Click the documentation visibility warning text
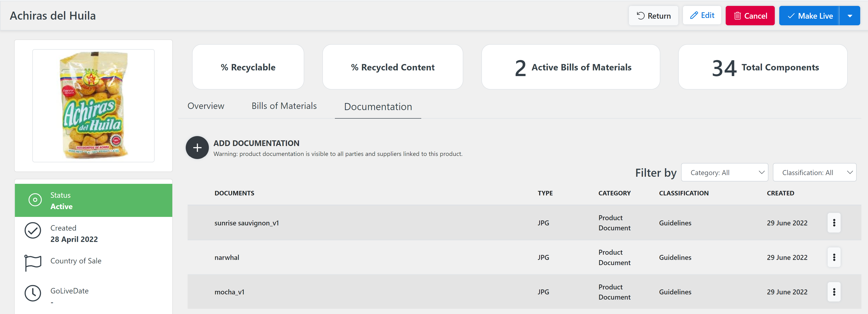 point(338,154)
